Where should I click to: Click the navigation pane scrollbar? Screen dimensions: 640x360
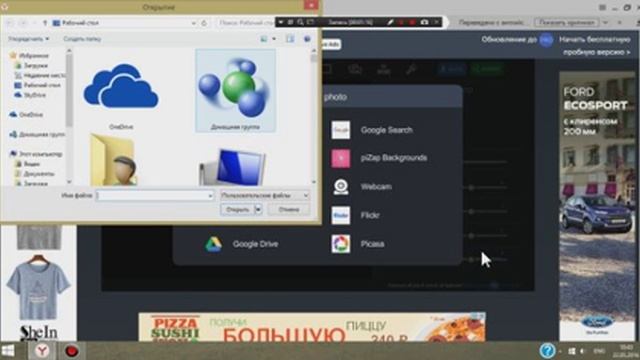click(x=69, y=116)
